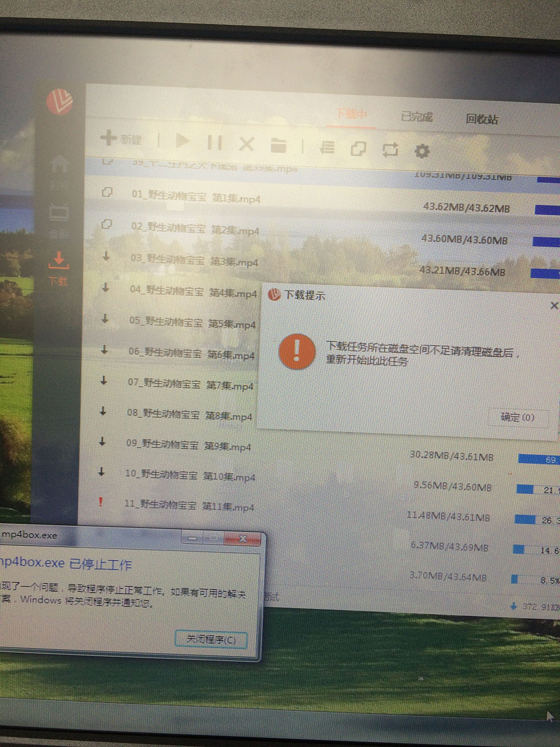Click 关闭程序 in mp4box.exe error dialog

click(211, 639)
